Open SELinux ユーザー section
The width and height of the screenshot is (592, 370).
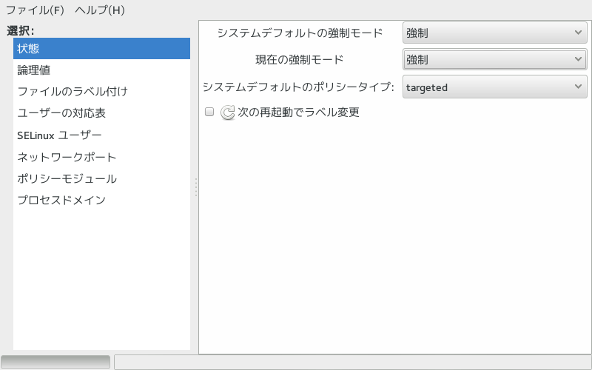click(101, 135)
